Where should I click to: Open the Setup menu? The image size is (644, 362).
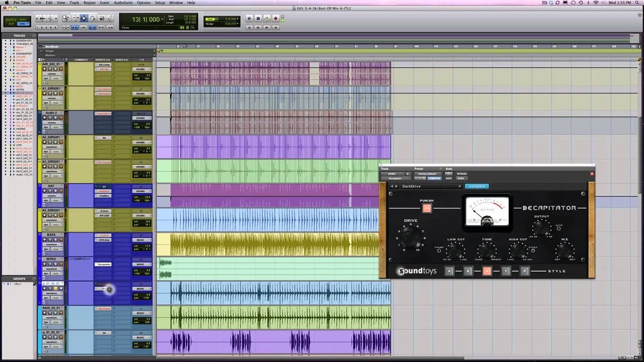click(x=160, y=3)
